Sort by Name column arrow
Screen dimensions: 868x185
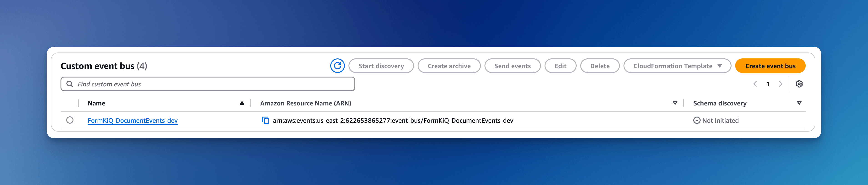pyautogui.click(x=242, y=103)
